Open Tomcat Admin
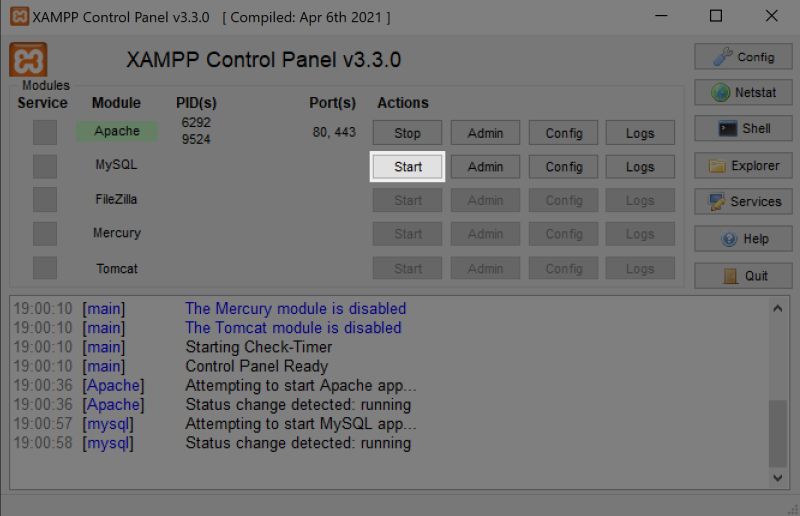This screenshot has height=516, width=800. 485,268
